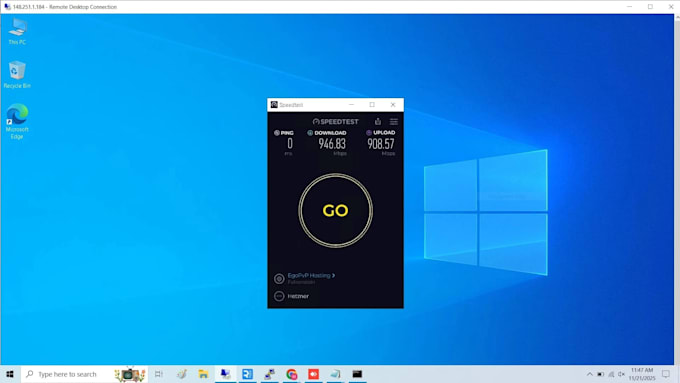Open the Speedtest share results icon
680x383 pixels.
(378, 121)
